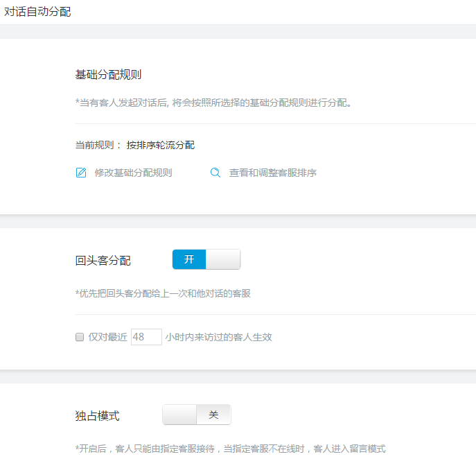This screenshot has width=476, height=468.
Task: Click the 仅对最近 checkbox label text
Action: 108,337
